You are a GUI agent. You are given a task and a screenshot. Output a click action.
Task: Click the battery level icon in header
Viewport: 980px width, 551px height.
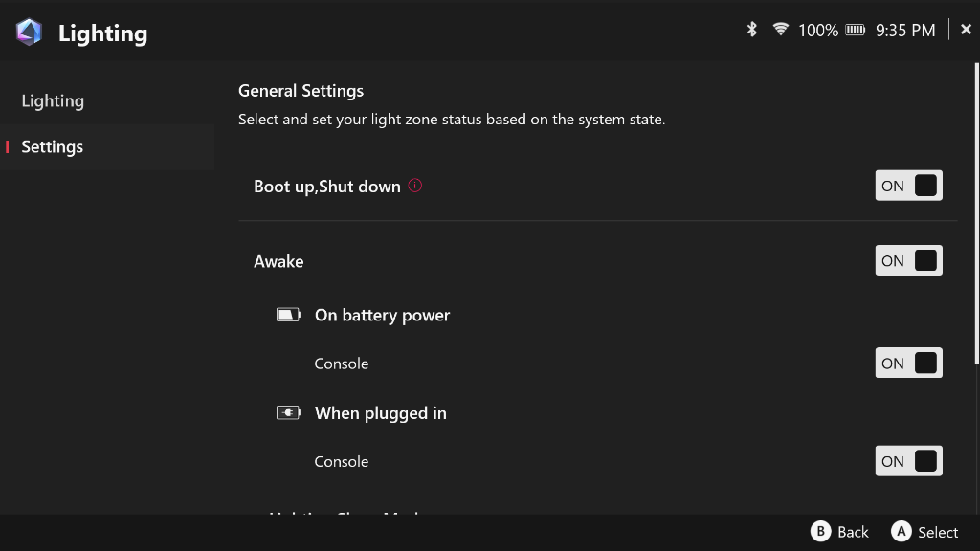[x=857, y=30]
